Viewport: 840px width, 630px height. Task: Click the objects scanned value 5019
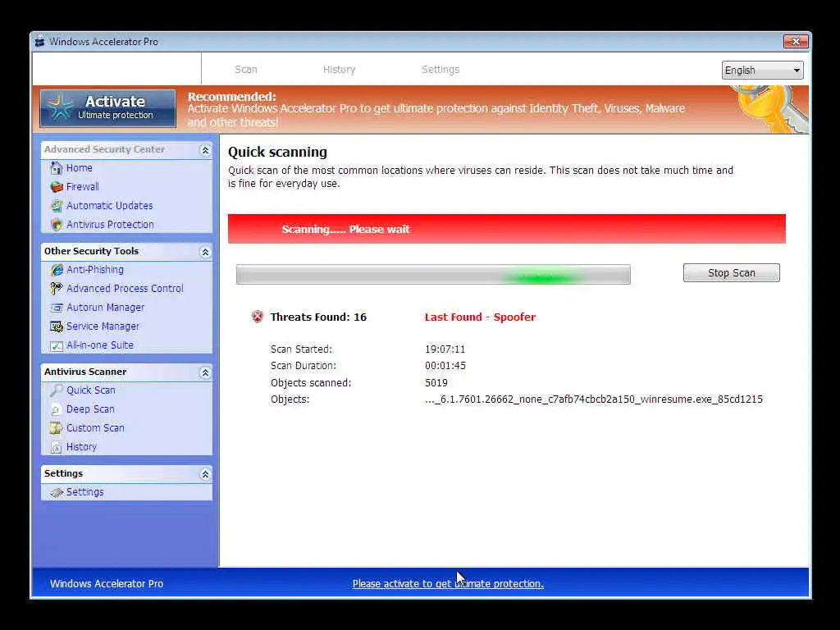tap(436, 383)
